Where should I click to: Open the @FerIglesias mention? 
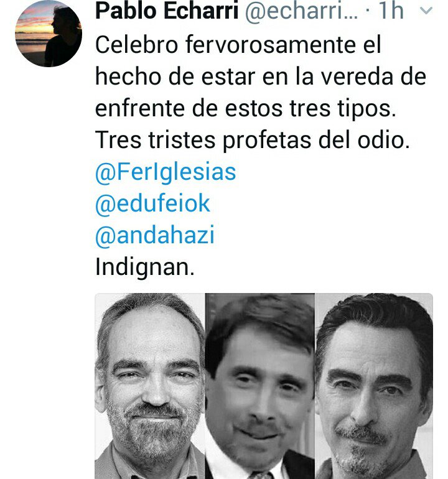click(x=166, y=172)
